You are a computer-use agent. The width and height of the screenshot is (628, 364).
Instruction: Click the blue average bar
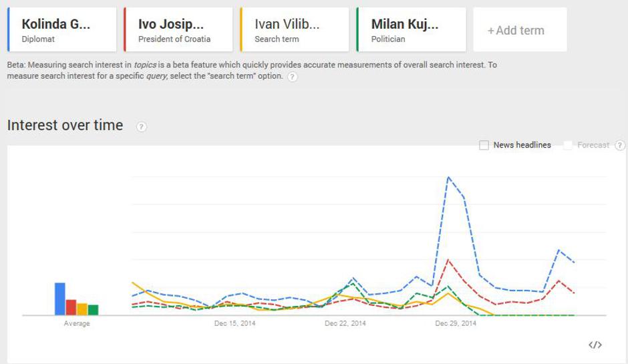tap(60, 299)
